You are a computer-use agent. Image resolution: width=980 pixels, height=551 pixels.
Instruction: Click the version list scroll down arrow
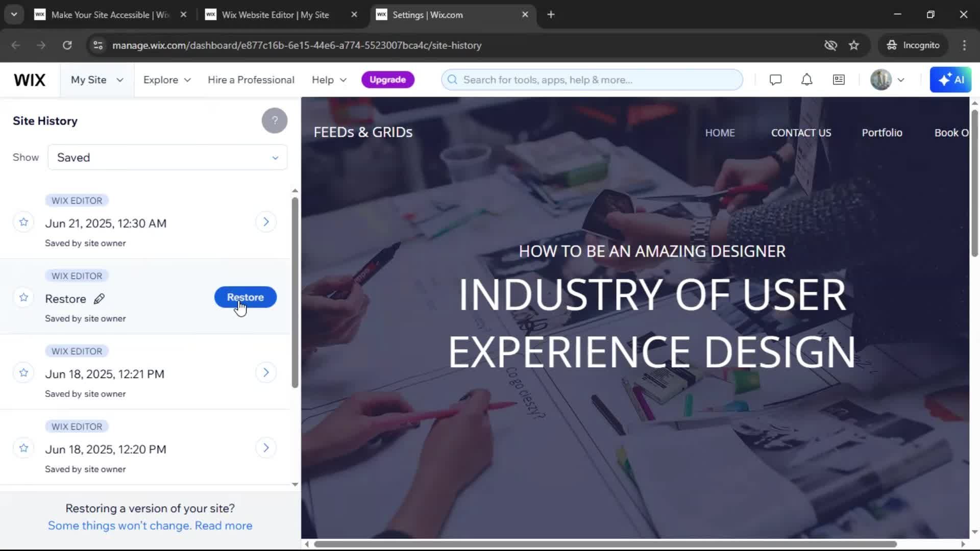[295, 484]
